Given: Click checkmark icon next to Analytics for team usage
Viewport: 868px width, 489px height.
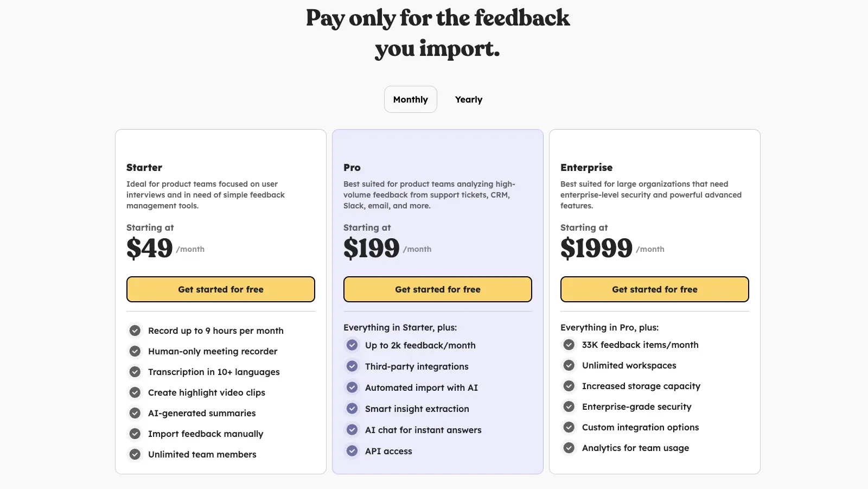Looking at the screenshot, I should [569, 448].
